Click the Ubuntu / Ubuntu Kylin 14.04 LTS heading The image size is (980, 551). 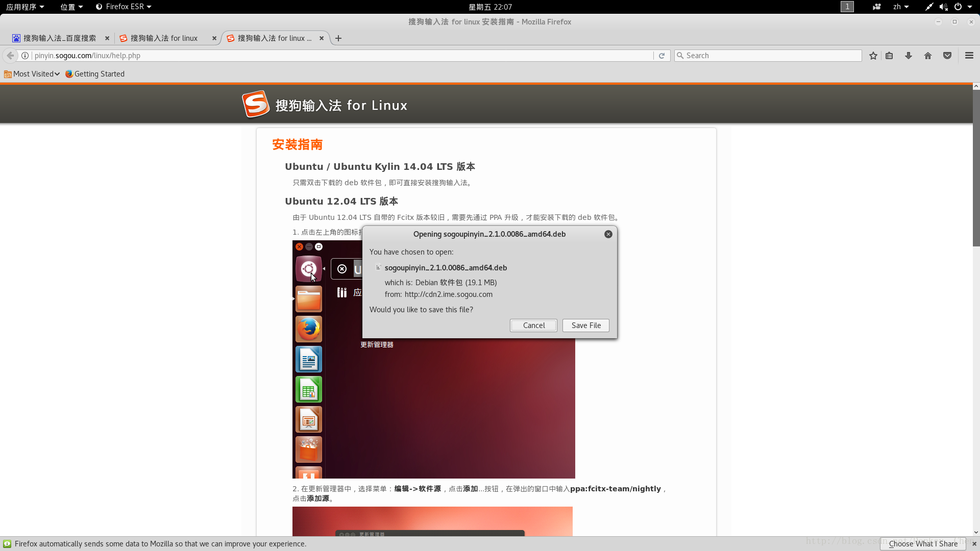click(380, 167)
